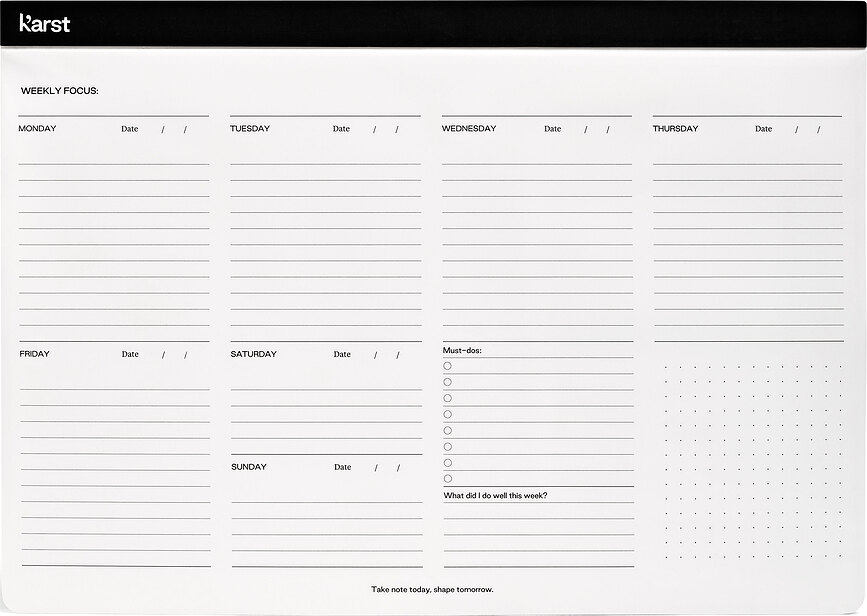Select the Thursday heading
The width and height of the screenshot is (867, 616).
click(676, 129)
